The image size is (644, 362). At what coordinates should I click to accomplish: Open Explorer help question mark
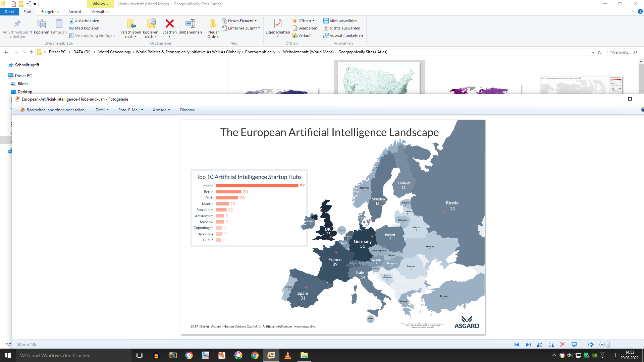click(x=640, y=11)
